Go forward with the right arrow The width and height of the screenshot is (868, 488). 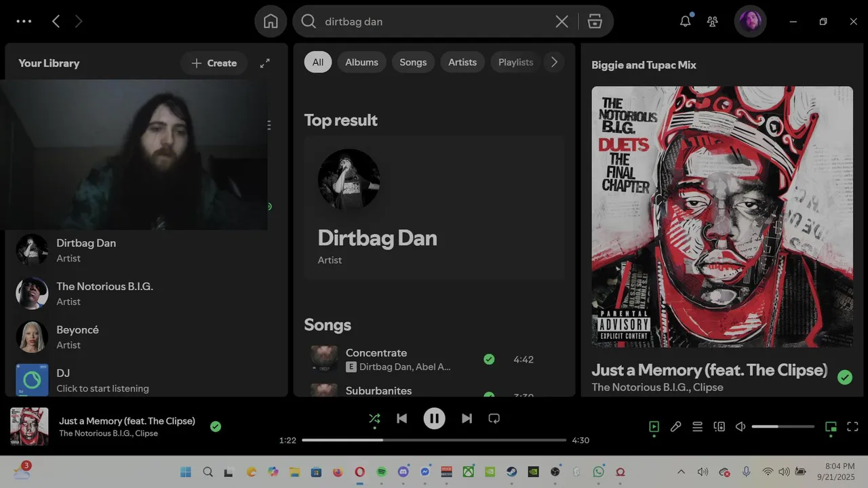click(79, 22)
